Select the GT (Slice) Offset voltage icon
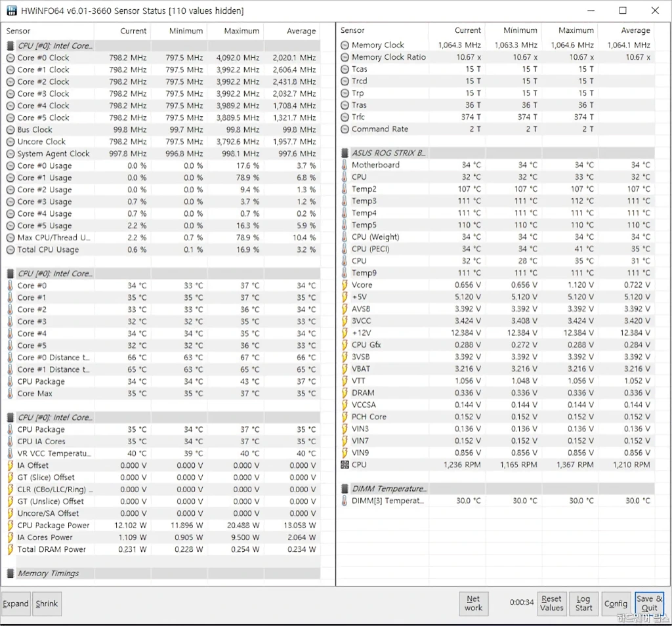This screenshot has width=672, height=626. [x=10, y=477]
